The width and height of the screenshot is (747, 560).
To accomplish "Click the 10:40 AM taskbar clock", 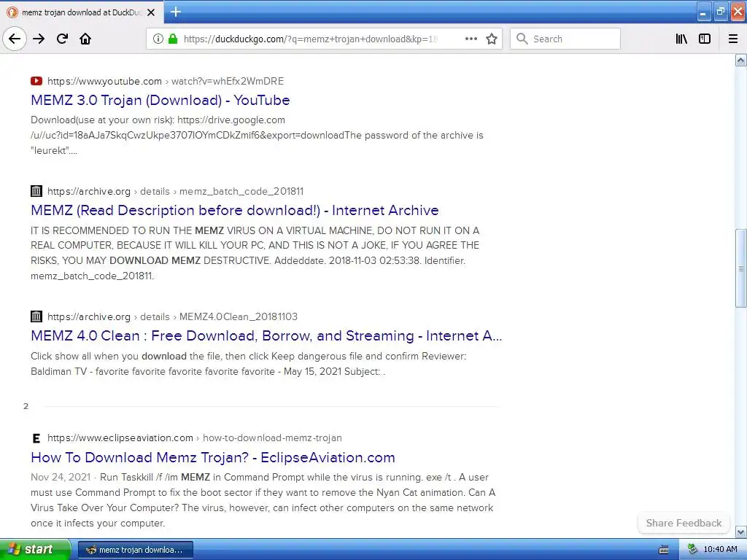I will (720, 549).
